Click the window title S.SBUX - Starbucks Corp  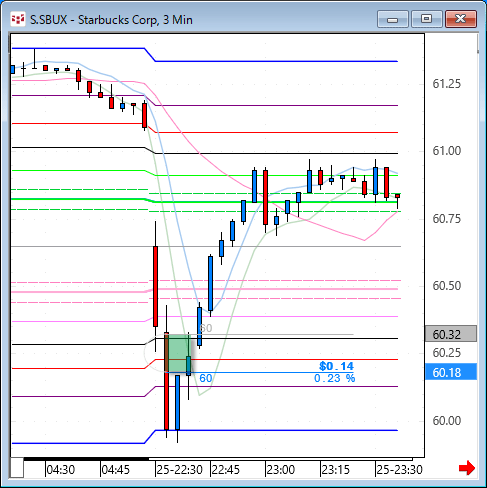coord(111,20)
